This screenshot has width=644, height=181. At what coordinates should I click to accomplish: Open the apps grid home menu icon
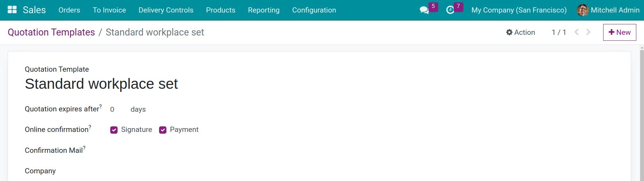pos(12,10)
